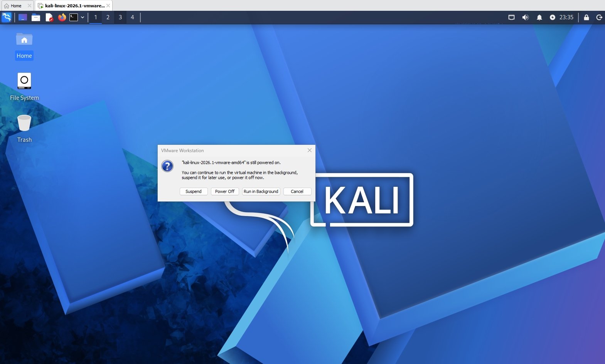Switch to workspace 4

pos(132,17)
